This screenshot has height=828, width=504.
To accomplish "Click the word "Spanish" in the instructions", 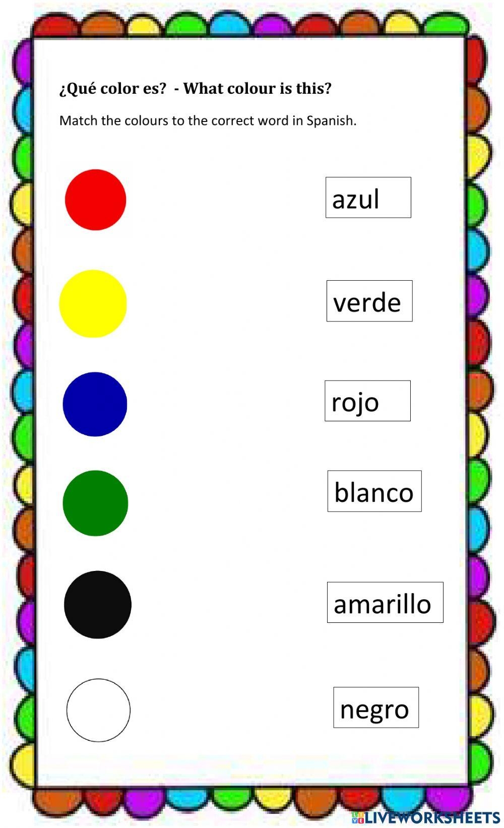I will (330, 121).
